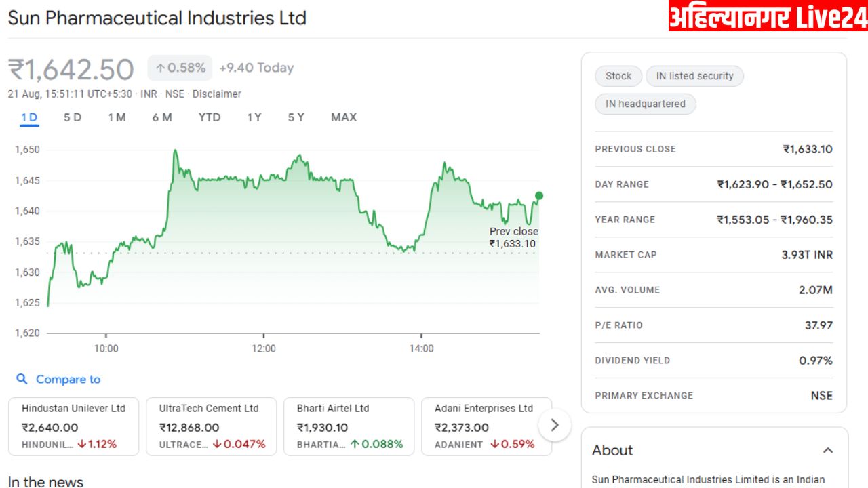Collapse the About section chevron

tap(828, 450)
